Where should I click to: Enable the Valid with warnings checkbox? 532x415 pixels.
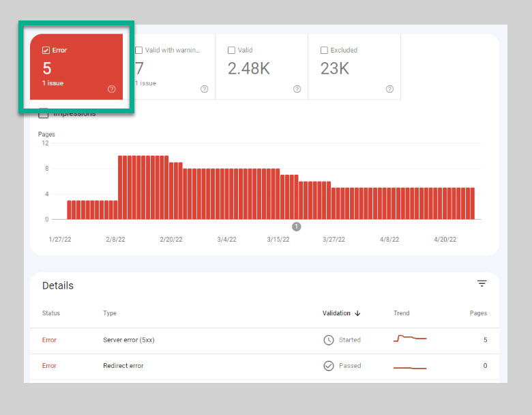click(139, 51)
